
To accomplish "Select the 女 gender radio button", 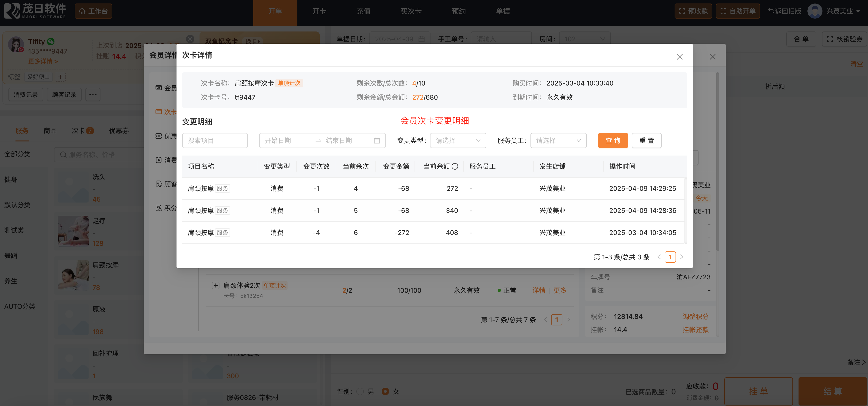I will coord(385,391).
